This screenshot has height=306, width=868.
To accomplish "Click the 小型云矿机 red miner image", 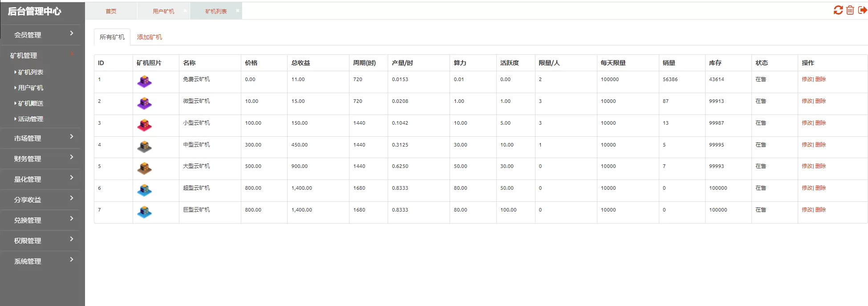I will [x=144, y=125].
